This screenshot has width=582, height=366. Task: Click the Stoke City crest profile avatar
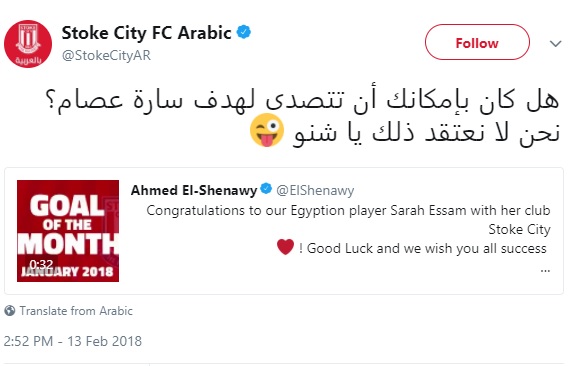click(28, 44)
